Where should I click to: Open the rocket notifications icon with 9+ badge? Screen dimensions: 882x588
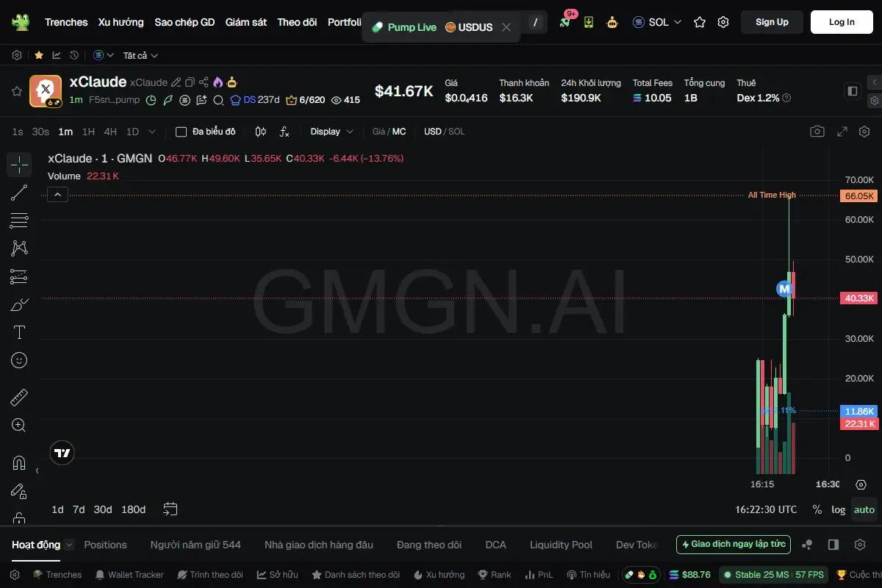(564, 22)
